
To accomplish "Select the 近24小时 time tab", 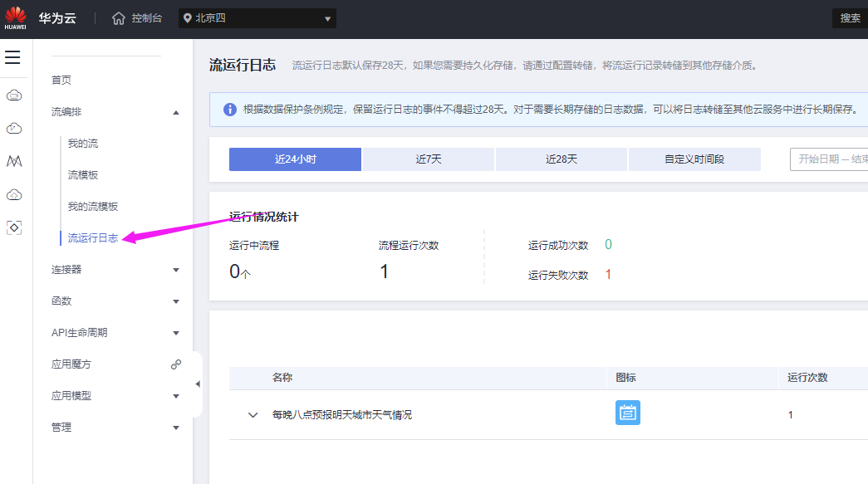I will [x=295, y=159].
